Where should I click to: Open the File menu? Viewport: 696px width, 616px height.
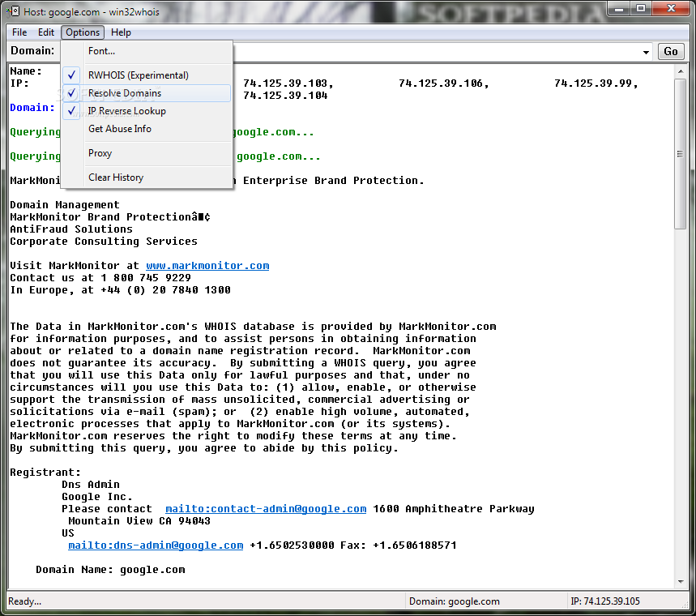[x=19, y=32]
